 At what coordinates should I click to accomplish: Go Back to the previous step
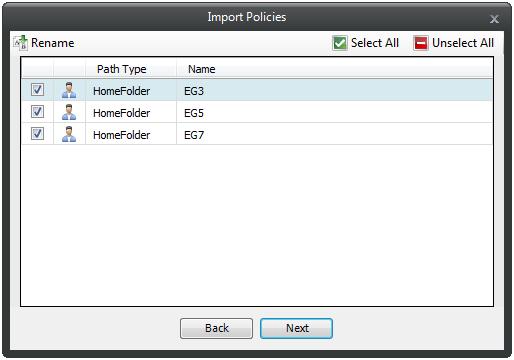[216, 328]
